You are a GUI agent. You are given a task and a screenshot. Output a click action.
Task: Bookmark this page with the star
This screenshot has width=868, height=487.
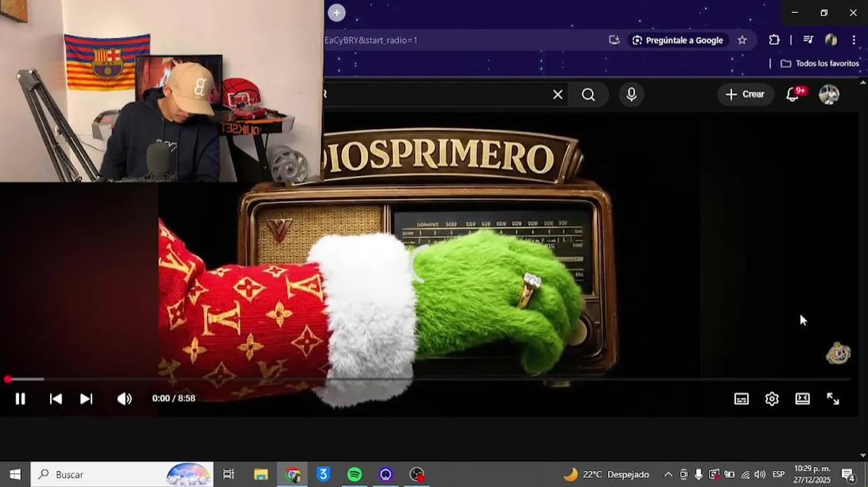click(x=742, y=40)
